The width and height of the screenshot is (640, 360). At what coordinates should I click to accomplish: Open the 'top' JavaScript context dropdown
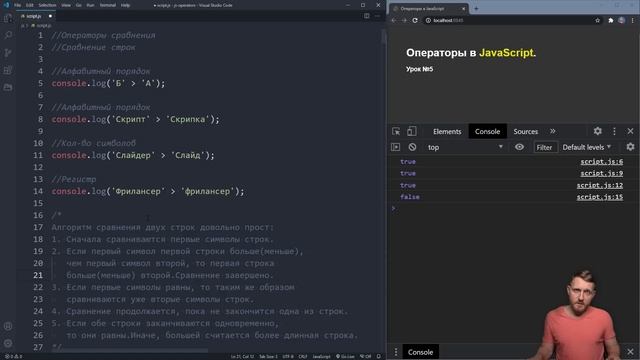click(465, 147)
